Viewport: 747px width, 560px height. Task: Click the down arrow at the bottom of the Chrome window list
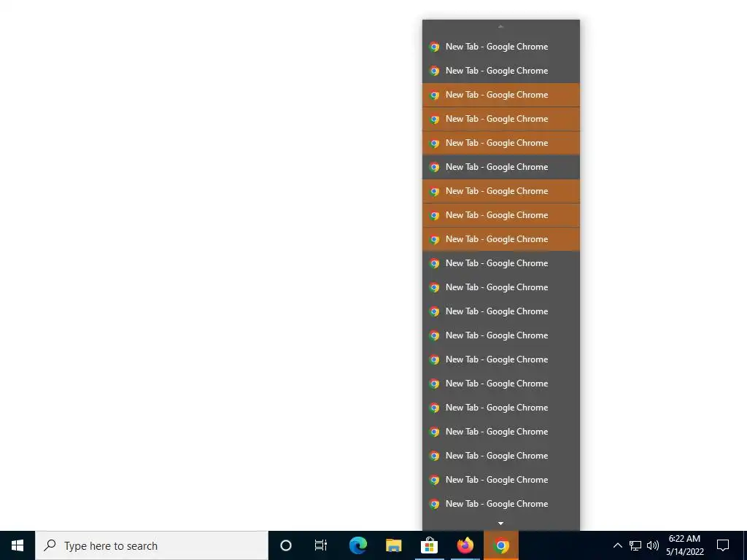coord(500,524)
